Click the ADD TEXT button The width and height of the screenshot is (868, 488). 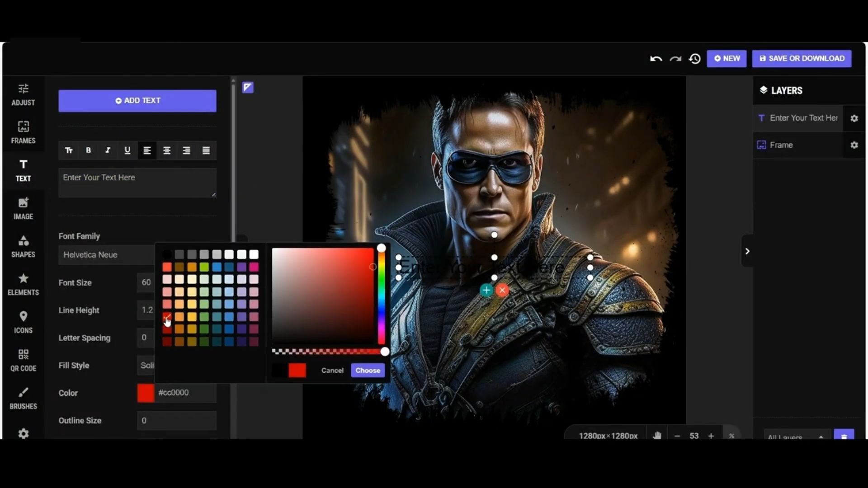(x=137, y=100)
